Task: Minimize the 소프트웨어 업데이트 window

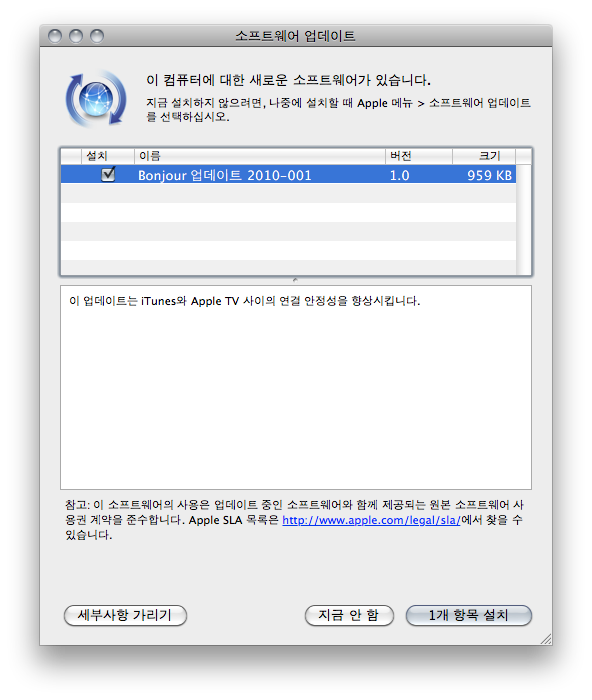Action: point(76,36)
